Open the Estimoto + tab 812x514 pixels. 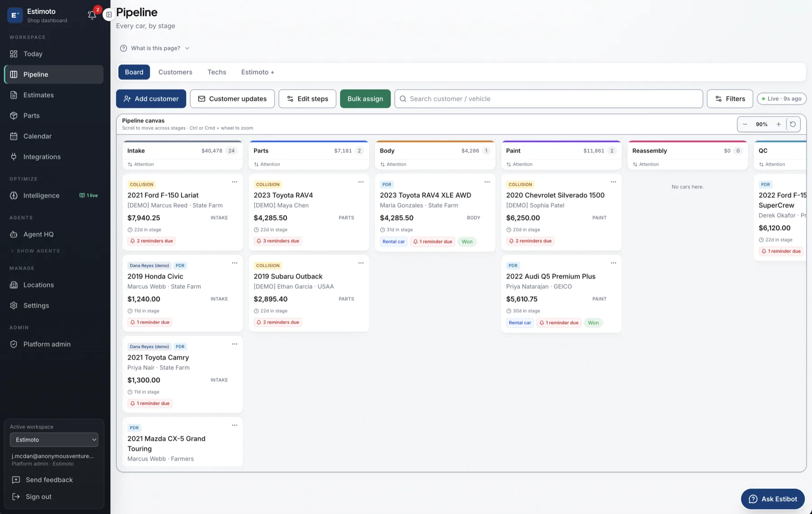click(258, 72)
